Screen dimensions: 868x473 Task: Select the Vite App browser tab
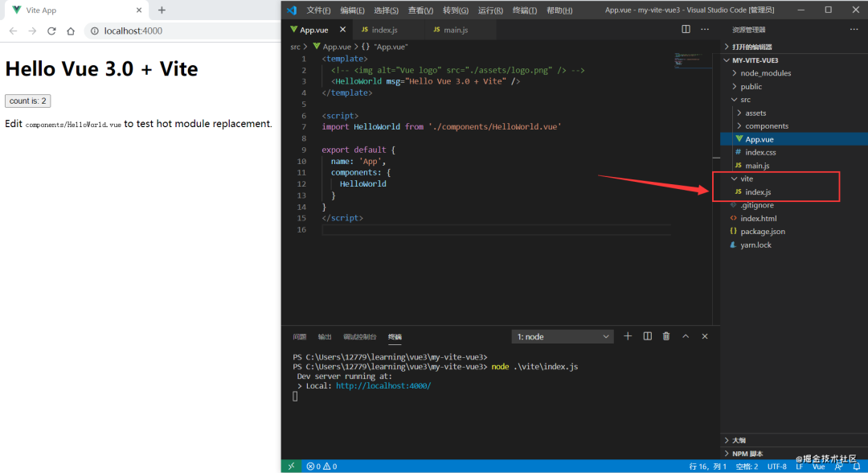75,10
